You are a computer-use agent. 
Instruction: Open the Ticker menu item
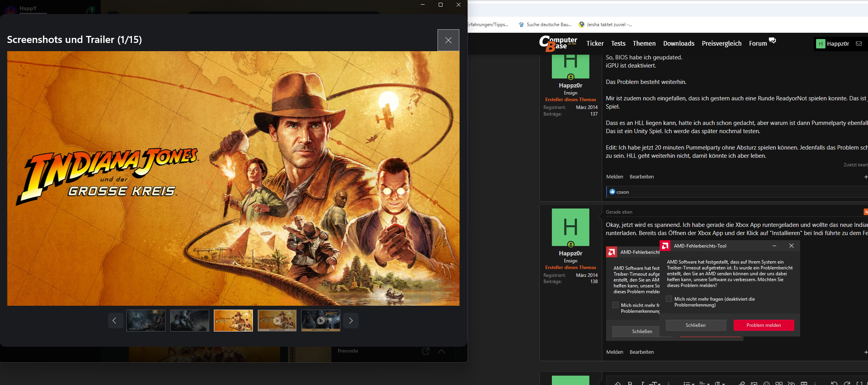pyautogui.click(x=595, y=43)
